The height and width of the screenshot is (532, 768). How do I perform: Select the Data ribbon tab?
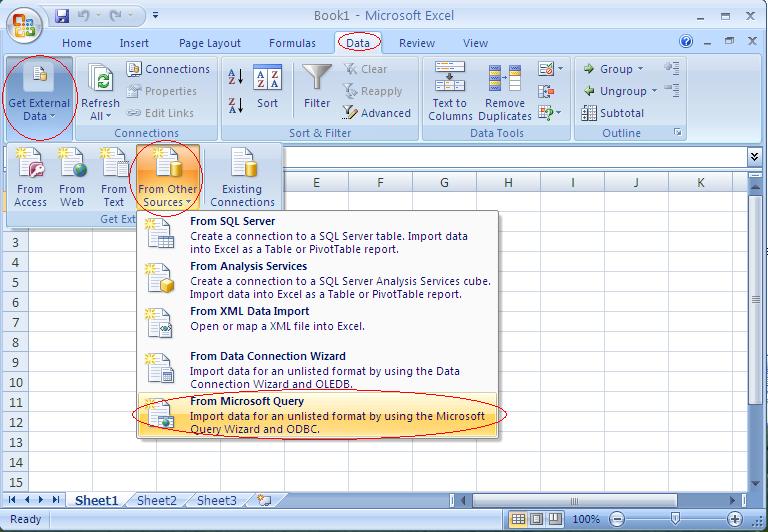pyautogui.click(x=358, y=43)
